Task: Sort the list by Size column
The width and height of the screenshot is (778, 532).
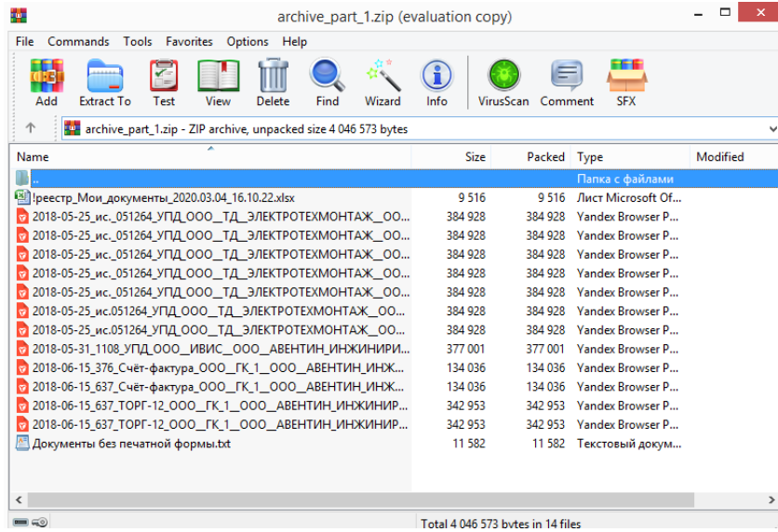Action: coord(451,156)
